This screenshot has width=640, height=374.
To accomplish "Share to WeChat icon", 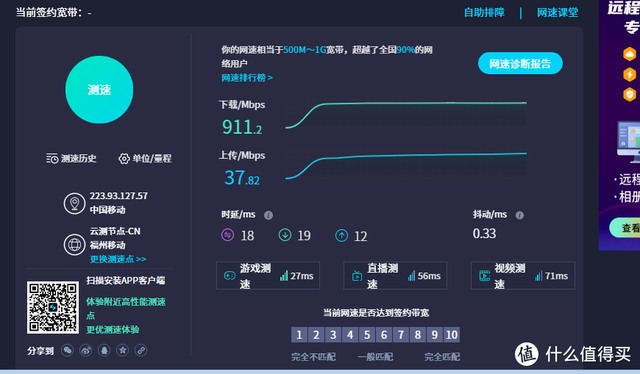I will tap(67, 350).
